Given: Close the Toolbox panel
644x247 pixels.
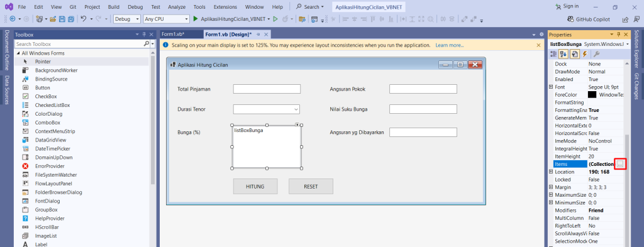Looking at the screenshot, I should 151,35.
